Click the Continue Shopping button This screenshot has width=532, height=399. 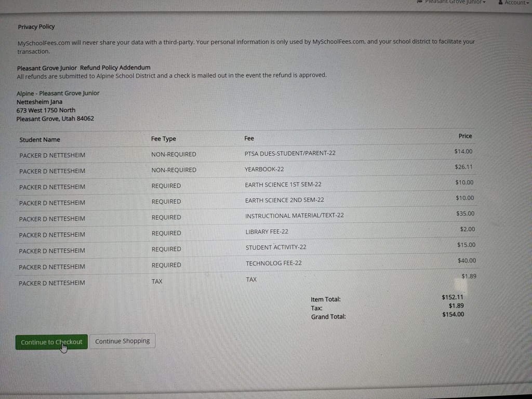pyautogui.click(x=122, y=341)
